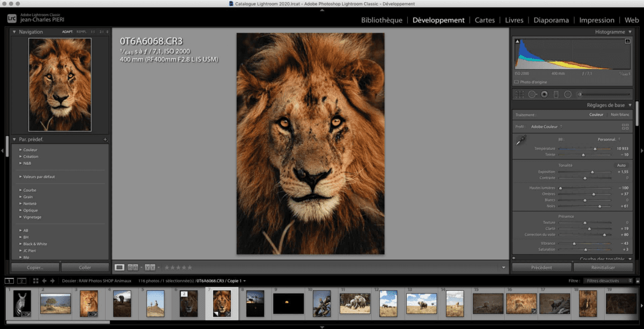Click the Coller button
This screenshot has width=644, height=329.
tap(85, 267)
